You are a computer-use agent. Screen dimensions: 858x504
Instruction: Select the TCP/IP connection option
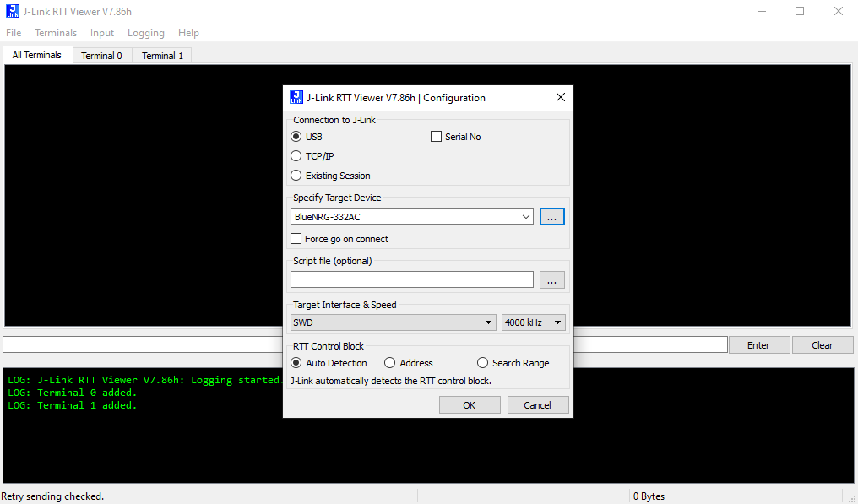(x=296, y=156)
